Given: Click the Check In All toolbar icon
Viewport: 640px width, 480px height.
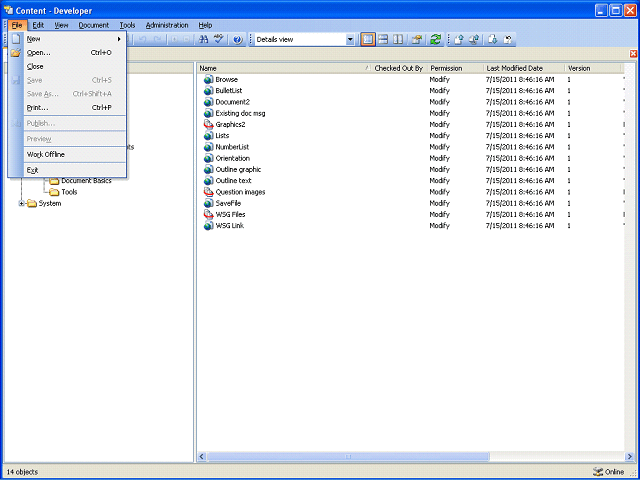Looking at the screenshot, I should click(x=474, y=40).
